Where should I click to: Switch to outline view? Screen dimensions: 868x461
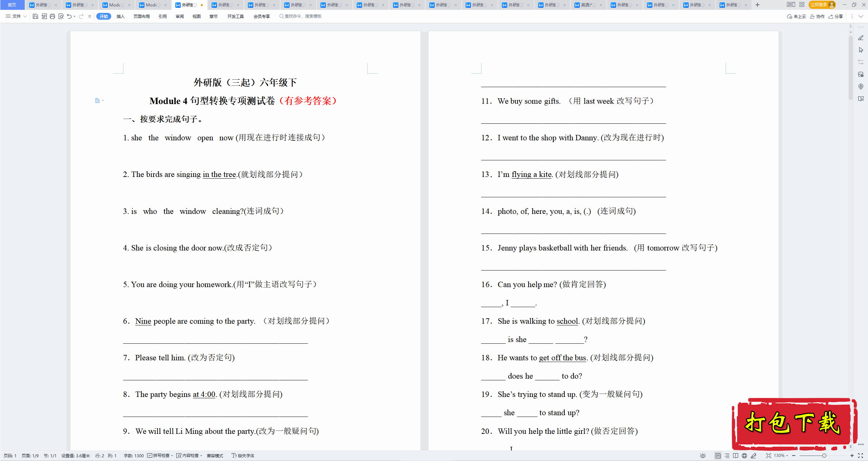tap(727, 456)
